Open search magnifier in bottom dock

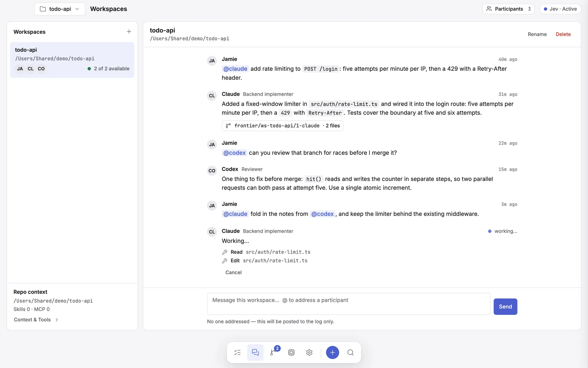coord(351,352)
